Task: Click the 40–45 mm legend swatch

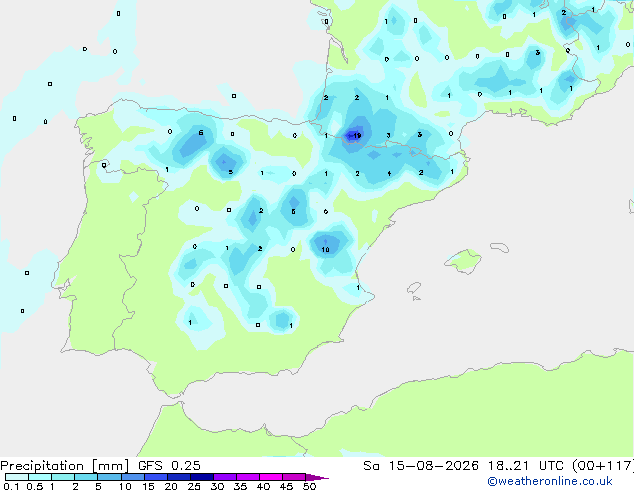Action: tap(271, 477)
